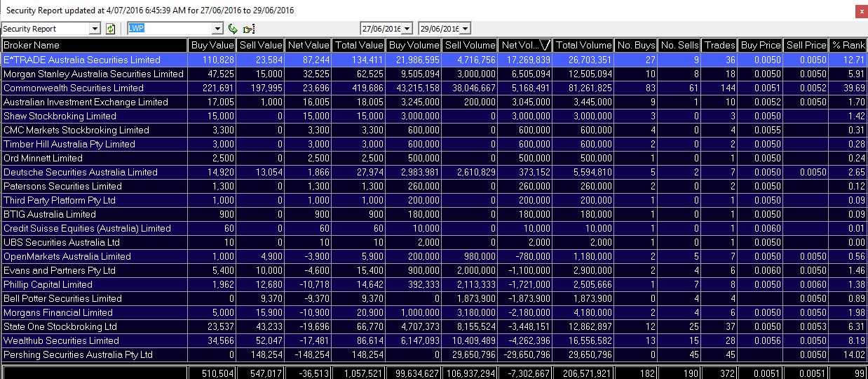Select Morgans Financial Limited broker
The width and height of the screenshot is (868, 379).
coord(58,312)
